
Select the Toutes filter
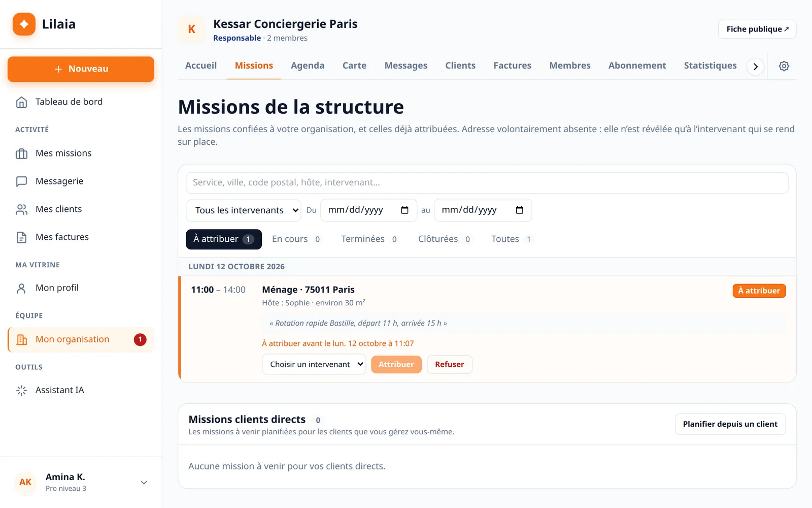point(512,239)
